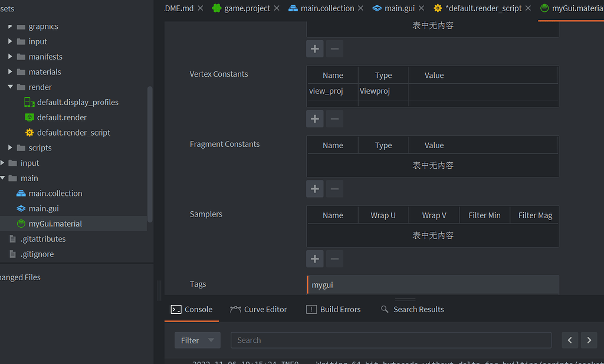
Task: Expand the materials folder
Action: point(9,71)
